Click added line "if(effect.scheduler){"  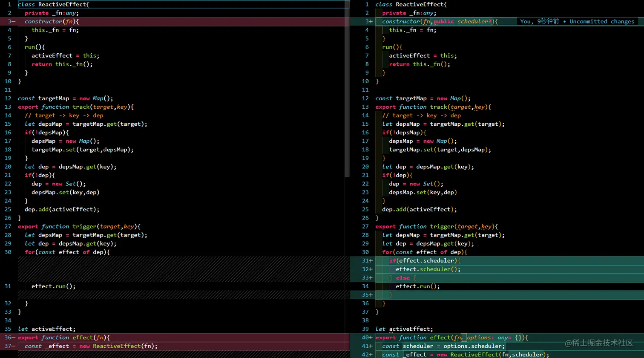(425, 260)
